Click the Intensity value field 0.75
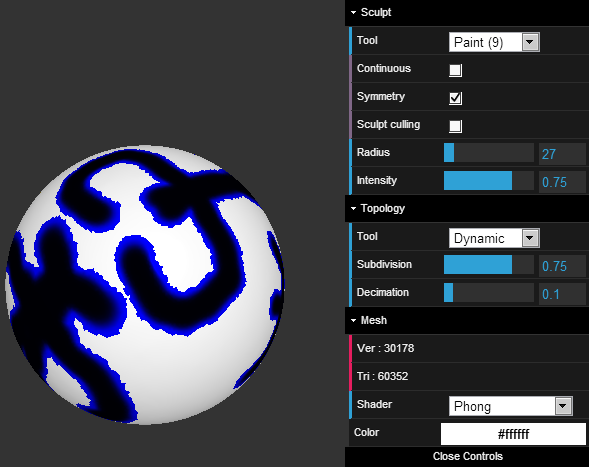Image resolution: width=589 pixels, height=467 pixels. 562,182
